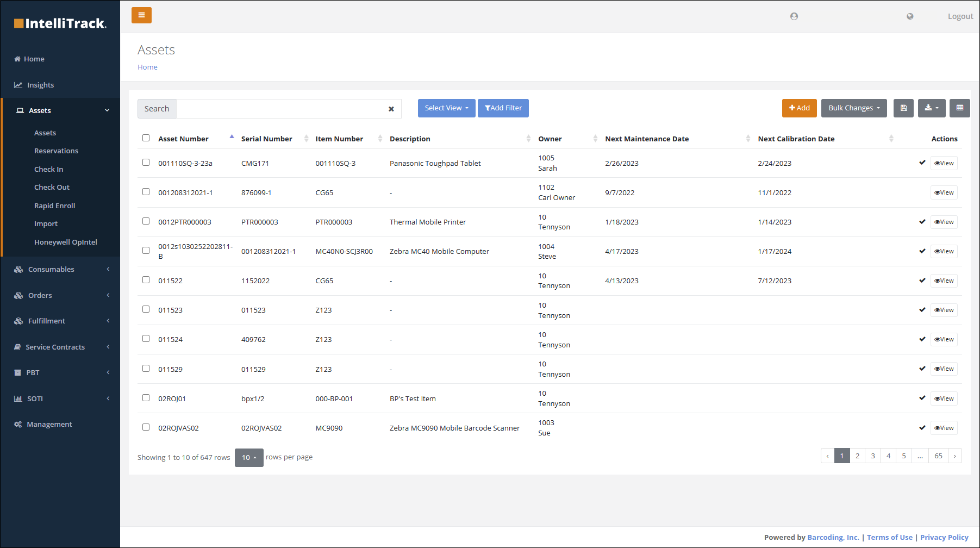View asset 011522

point(944,281)
